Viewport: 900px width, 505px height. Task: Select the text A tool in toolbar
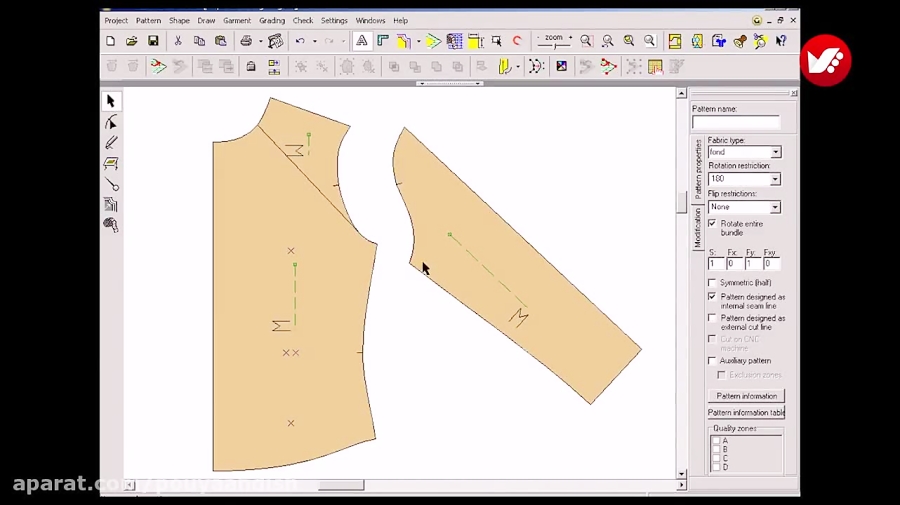pyautogui.click(x=362, y=41)
